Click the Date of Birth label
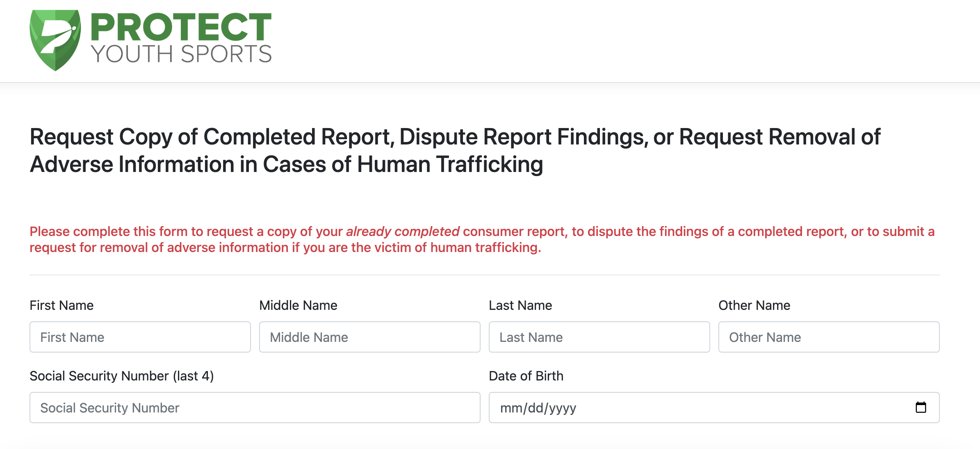980x449 pixels. tap(526, 376)
